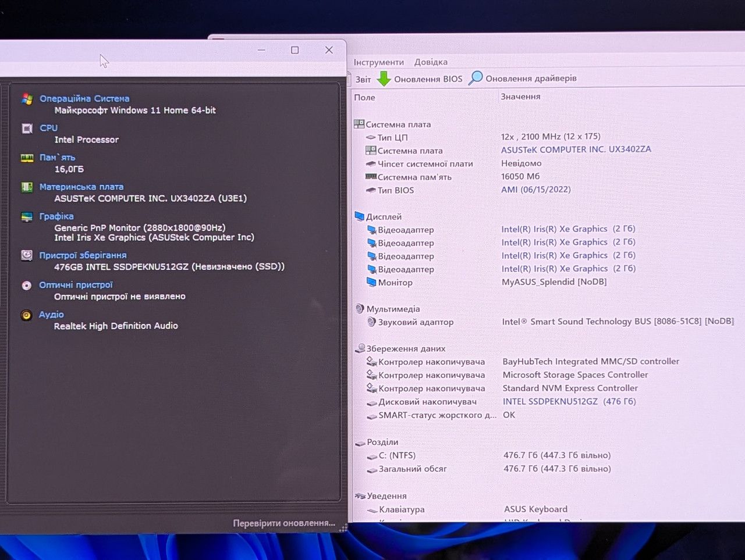Image resolution: width=745 pixels, height=560 pixels.
Task: Select the Дисплей group monitor icon
Action: tap(360, 216)
